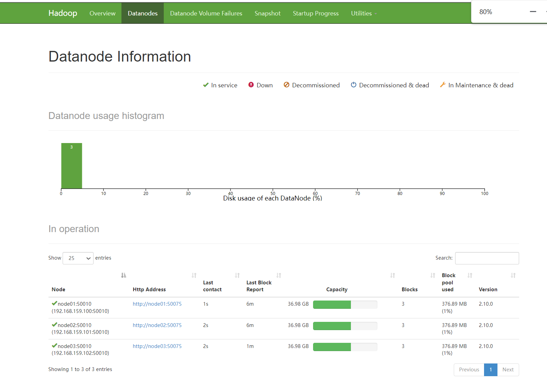Click the In service checkmark icon
The height and width of the screenshot is (392, 547).
coord(206,85)
